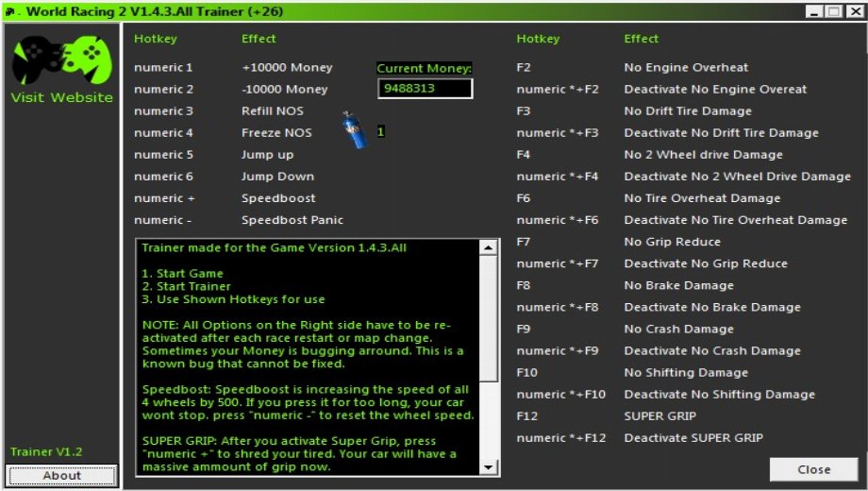Click the About button
This screenshot has height=491, width=868.
coord(61,476)
